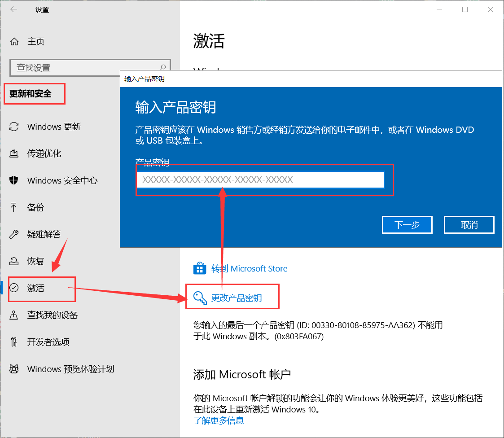
Task: Open Windows 更新 in the sidebar
Action: [54, 127]
